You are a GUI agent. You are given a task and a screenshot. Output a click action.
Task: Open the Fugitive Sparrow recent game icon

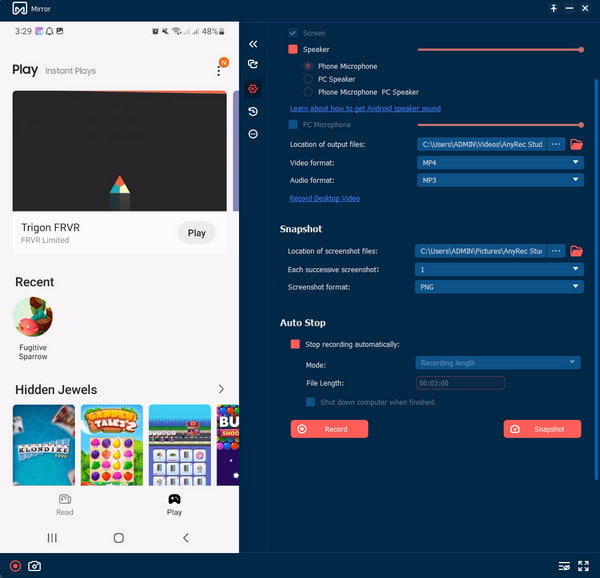pos(33,317)
